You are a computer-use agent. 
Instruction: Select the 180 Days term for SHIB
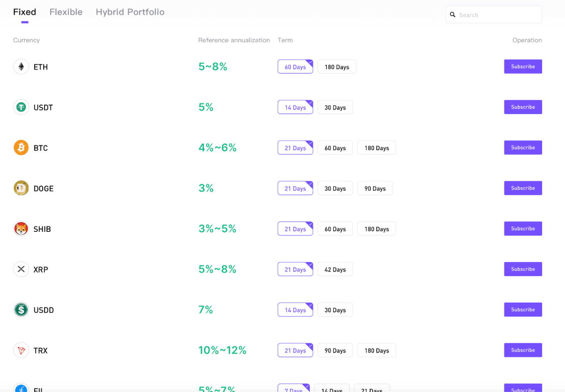click(376, 229)
